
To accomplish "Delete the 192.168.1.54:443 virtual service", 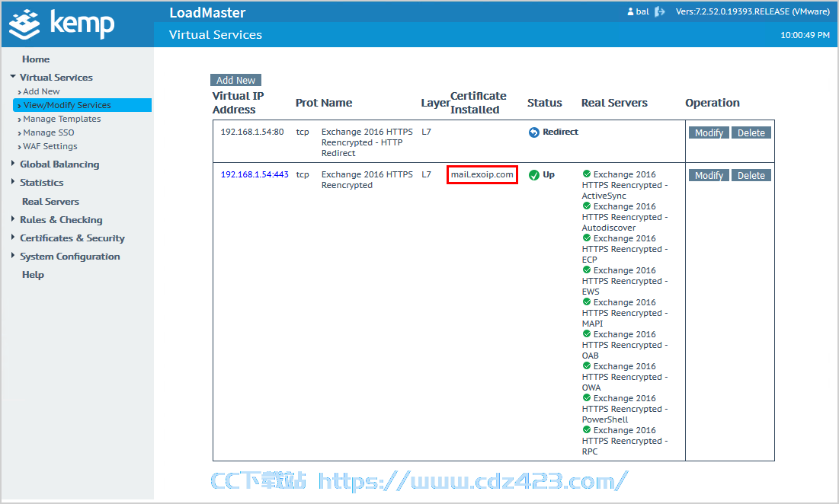I will click(x=751, y=175).
